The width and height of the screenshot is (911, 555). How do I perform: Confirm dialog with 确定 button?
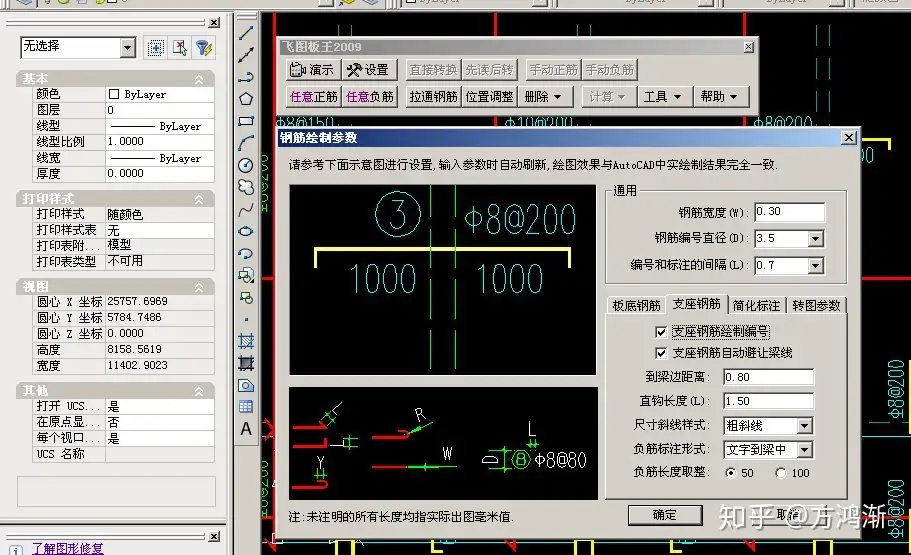click(665, 515)
